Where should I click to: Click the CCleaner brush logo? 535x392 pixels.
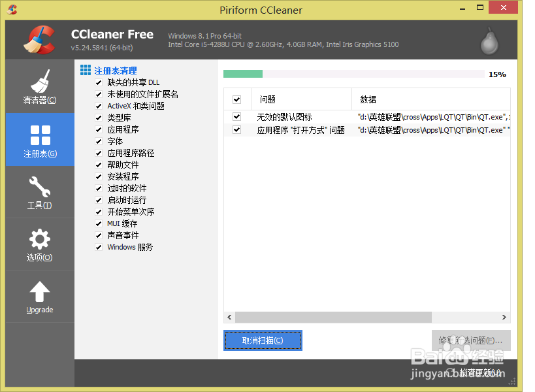pyautogui.click(x=38, y=39)
